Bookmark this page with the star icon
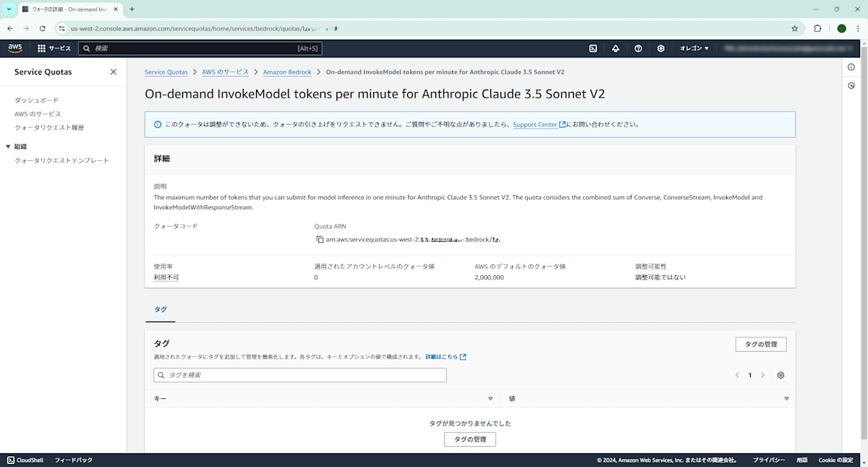Viewport: 868px width, 467px height. coord(795,28)
